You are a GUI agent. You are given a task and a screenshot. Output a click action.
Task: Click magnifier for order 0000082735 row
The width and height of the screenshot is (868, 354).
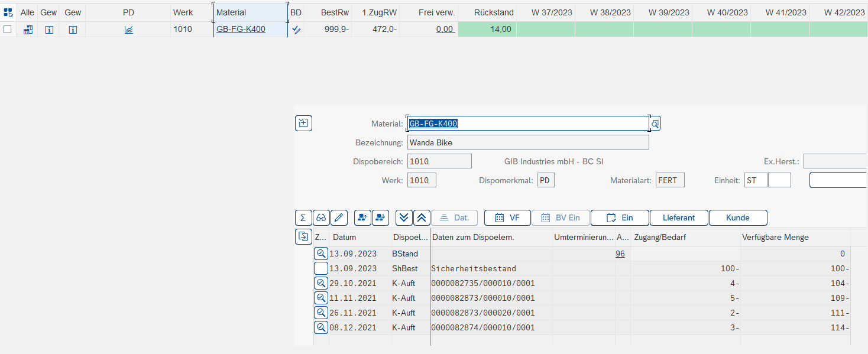click(320, 283)
